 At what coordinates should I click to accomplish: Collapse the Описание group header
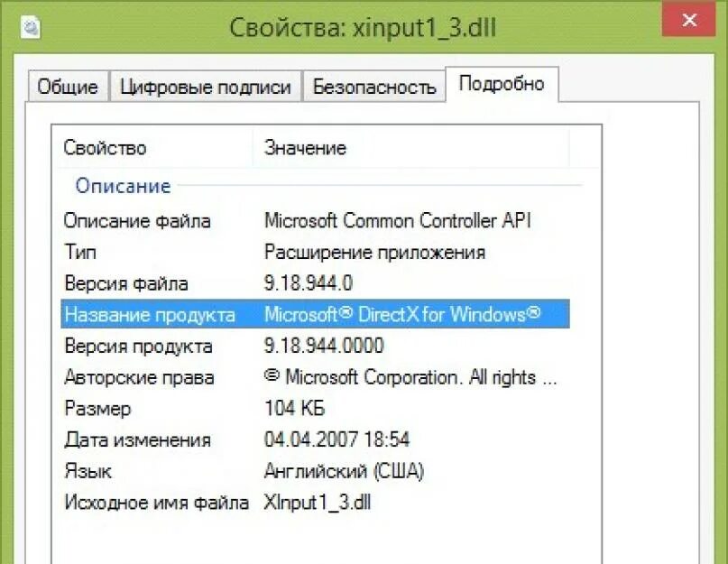[x=123, y=186]
